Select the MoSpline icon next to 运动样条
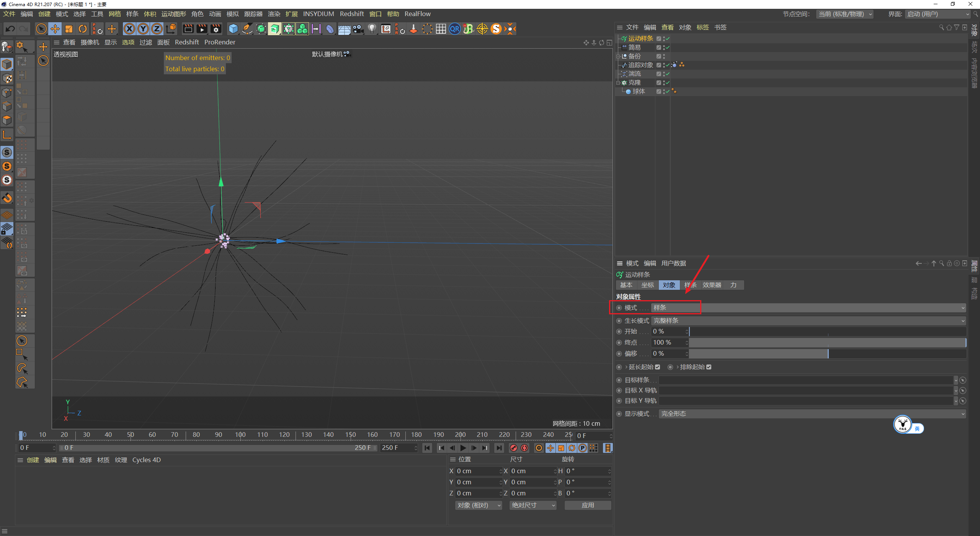 point(624,38)
